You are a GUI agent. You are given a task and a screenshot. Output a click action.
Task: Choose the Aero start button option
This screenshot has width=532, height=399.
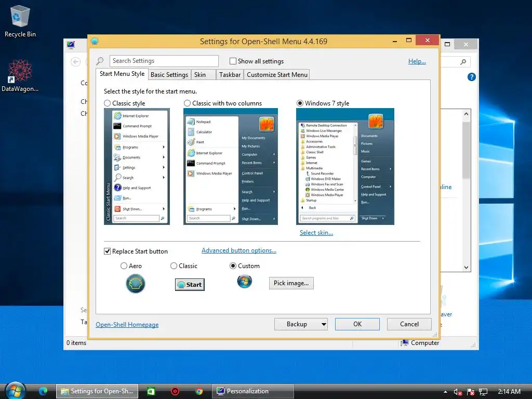click(x=124, y=265)
